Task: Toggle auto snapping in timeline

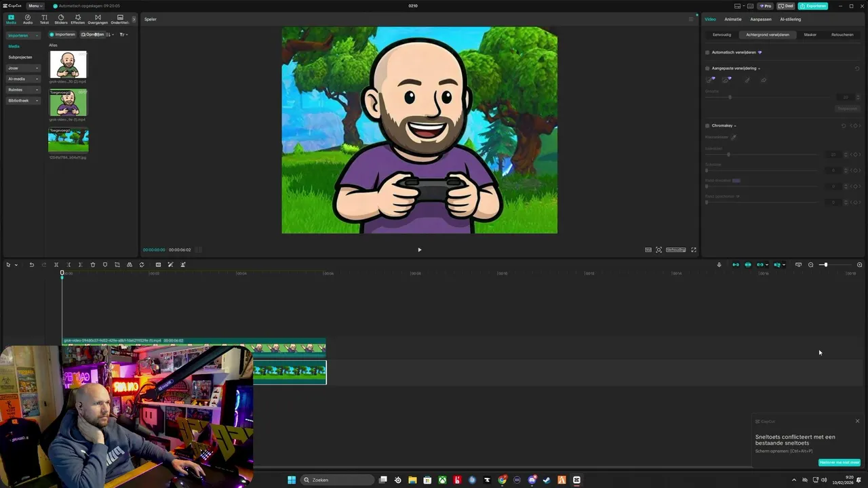Action: [x=748, y=264]
